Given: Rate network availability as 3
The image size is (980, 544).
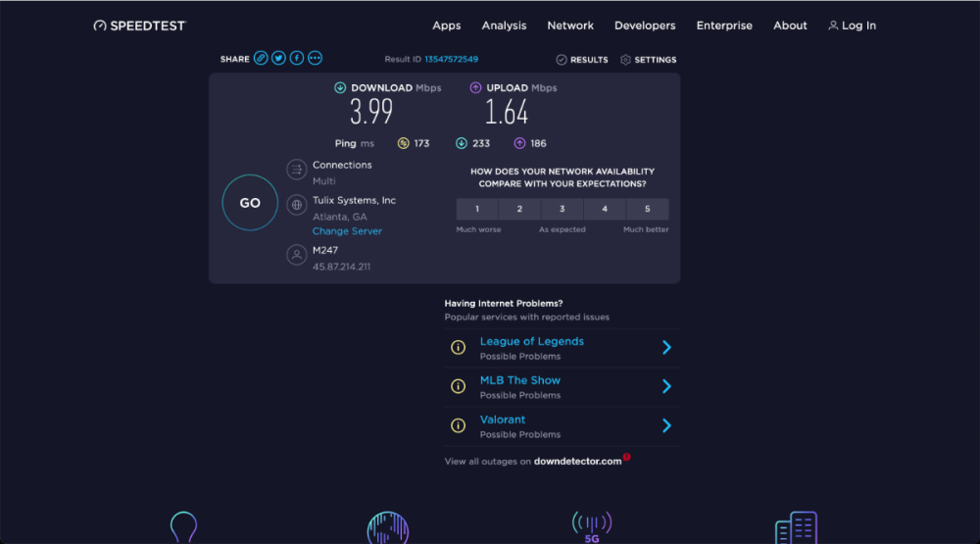Looking at the screenshot, I should coord(562,209).
